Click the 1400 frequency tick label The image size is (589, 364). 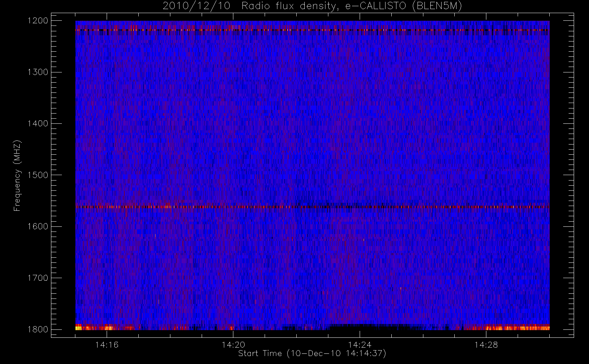38,123
